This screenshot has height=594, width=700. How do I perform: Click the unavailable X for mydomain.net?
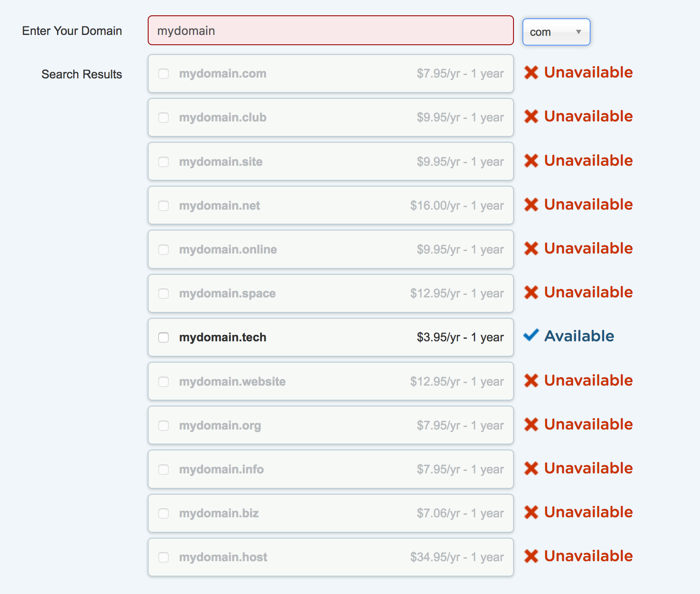531,205
